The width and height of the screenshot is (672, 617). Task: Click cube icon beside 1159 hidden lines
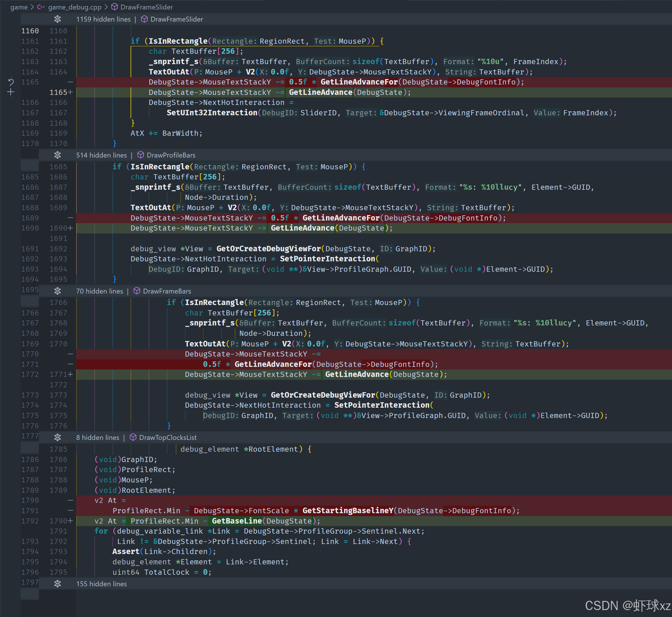(144, 19)
